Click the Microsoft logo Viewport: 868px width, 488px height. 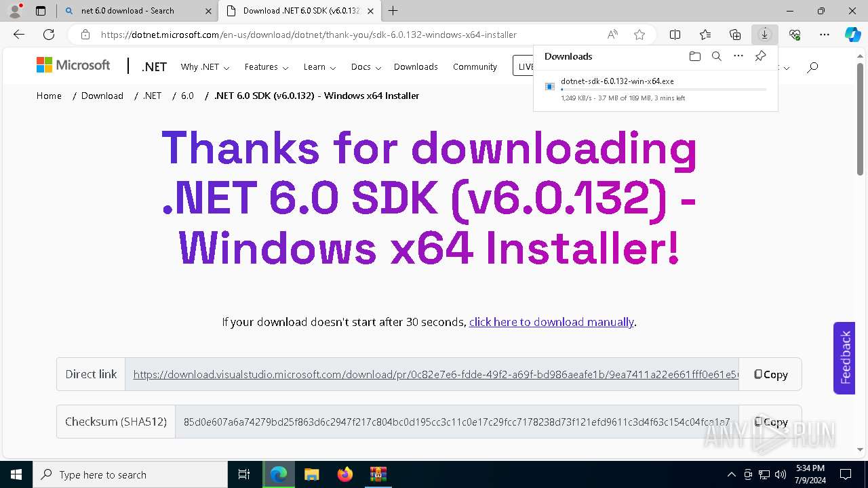click(x=73, y=65)
